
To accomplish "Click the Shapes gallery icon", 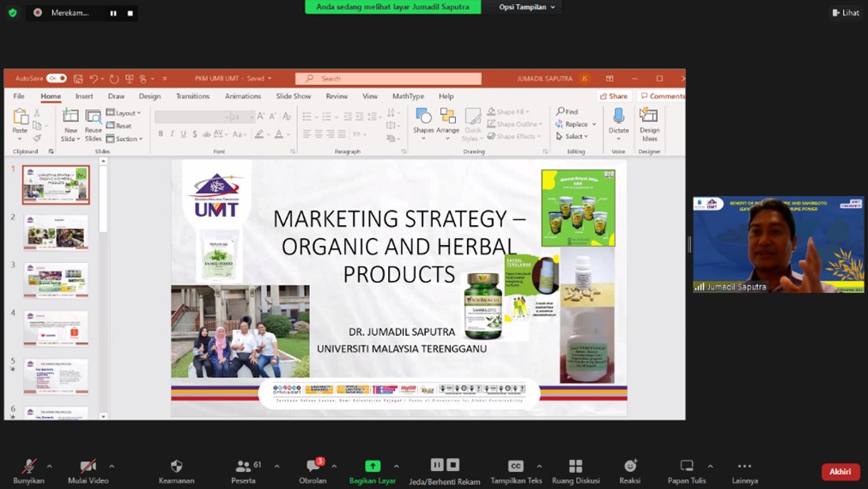I will pos(423,116).
